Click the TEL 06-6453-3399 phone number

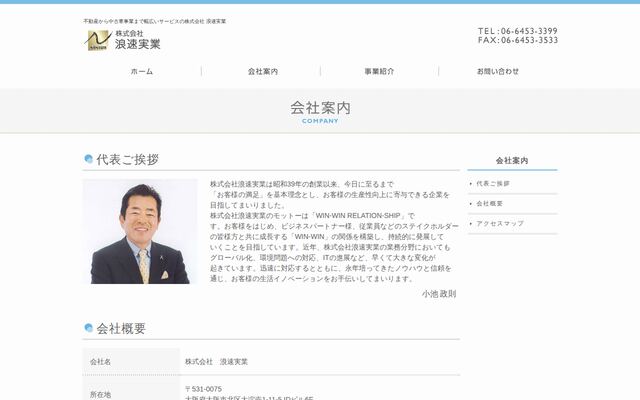pyautogui.click(x=518, y=31)
